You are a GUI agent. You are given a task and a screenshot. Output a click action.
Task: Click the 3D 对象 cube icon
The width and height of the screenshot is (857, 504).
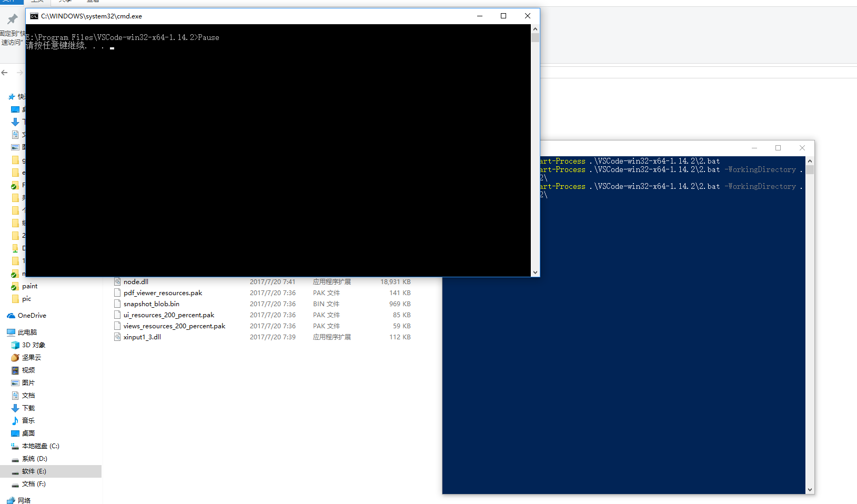tap(15, 345)
